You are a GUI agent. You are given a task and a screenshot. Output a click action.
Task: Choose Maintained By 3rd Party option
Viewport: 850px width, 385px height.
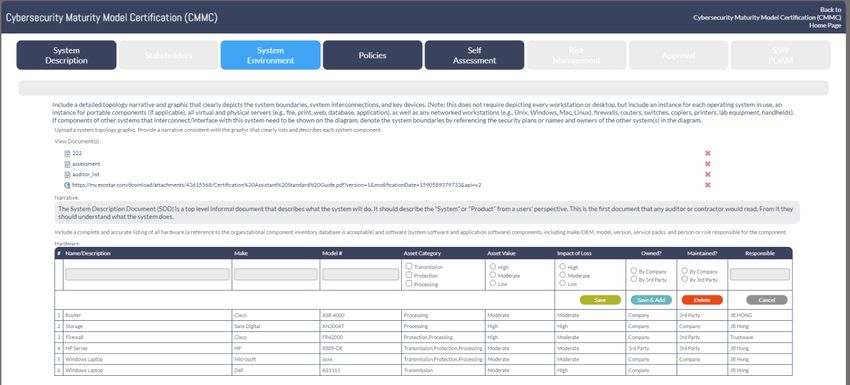[x=685, y=279]
